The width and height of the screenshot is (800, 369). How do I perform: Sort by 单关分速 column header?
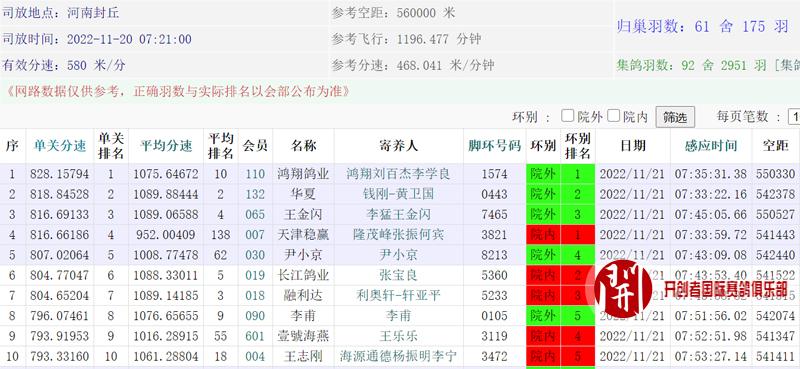(60, 145)
